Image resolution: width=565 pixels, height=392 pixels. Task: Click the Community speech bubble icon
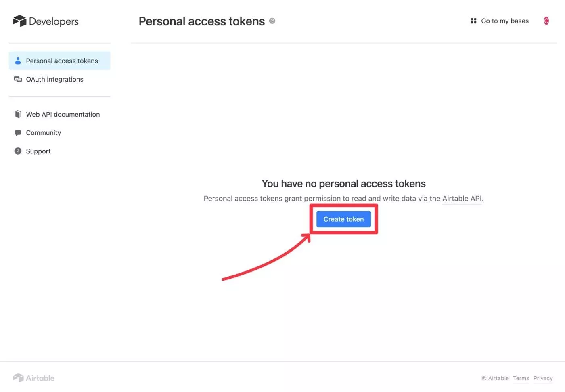(x=18, y=133)
